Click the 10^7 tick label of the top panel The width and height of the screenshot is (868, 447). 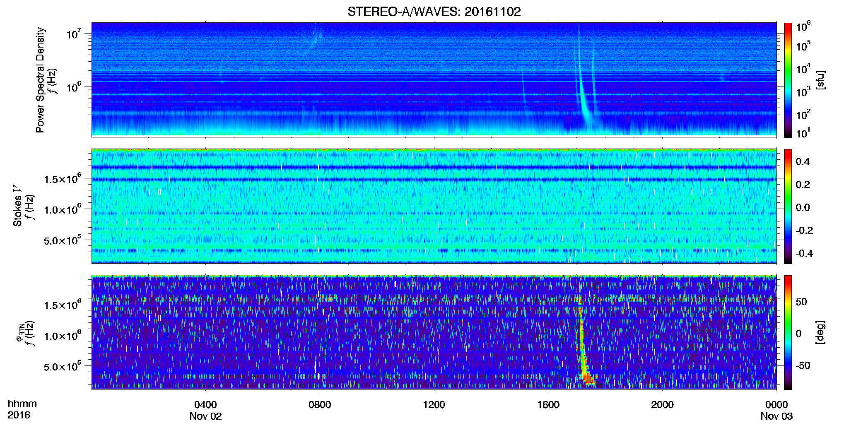(x=74, y=34)
